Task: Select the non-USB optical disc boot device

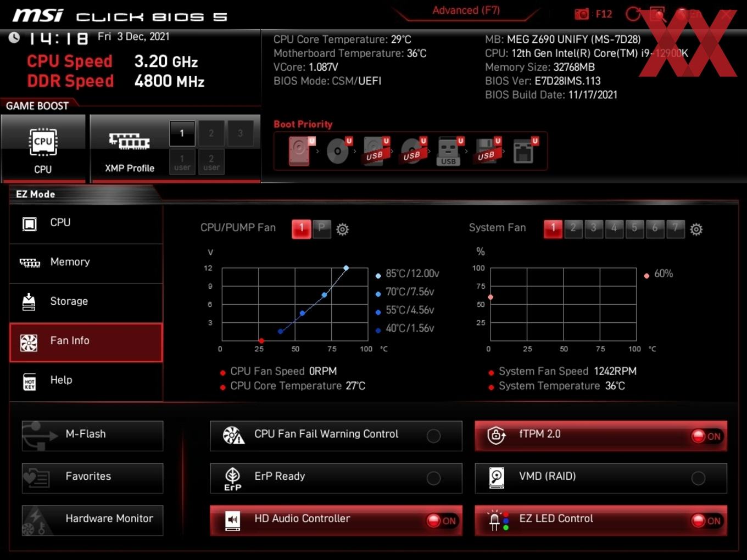Action: tap(338, 150)
